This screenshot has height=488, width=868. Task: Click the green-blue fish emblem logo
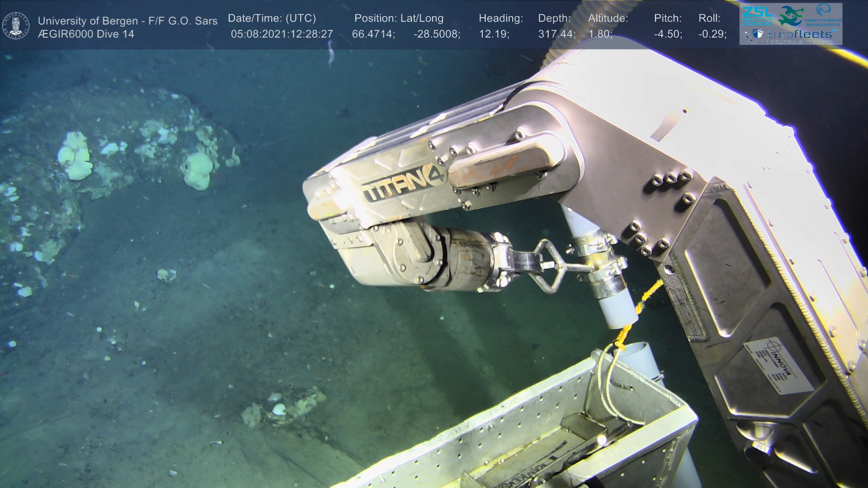point(791,16)
